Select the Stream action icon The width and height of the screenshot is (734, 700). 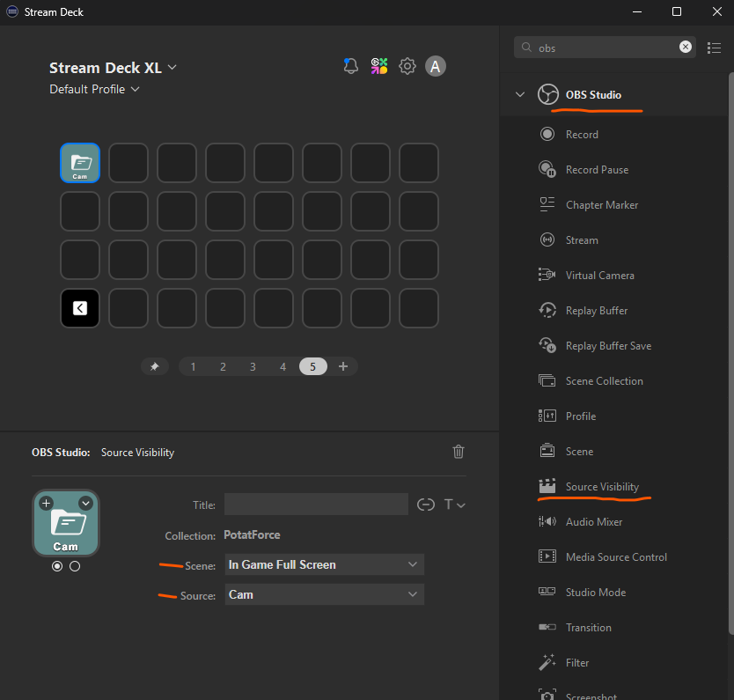pos(547,239)
